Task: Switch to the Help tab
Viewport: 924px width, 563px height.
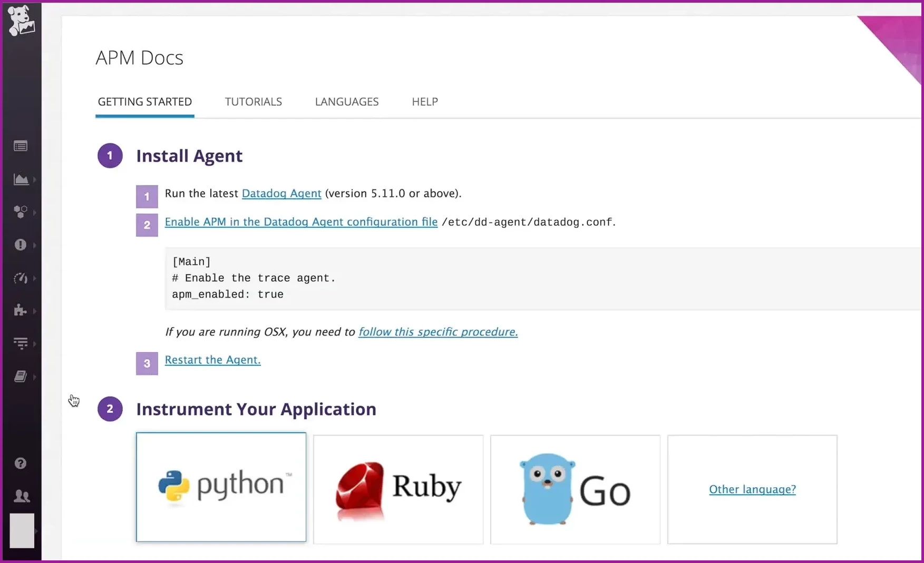Action: (x=425, y=102)
